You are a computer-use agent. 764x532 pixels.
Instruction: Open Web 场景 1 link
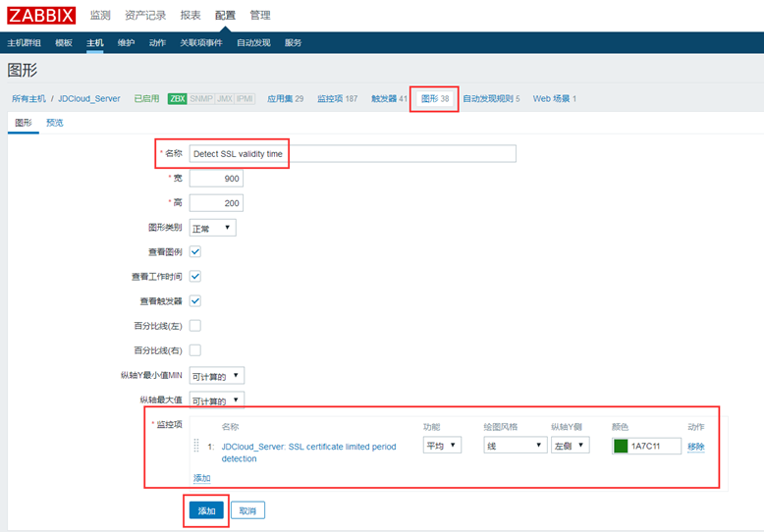click(555, 99)
